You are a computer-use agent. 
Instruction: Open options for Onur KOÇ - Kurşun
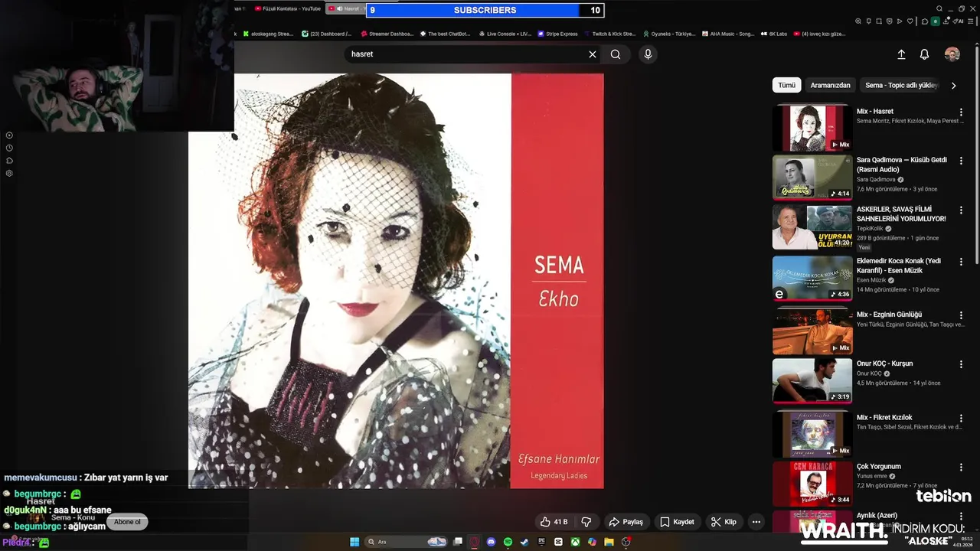961,364
